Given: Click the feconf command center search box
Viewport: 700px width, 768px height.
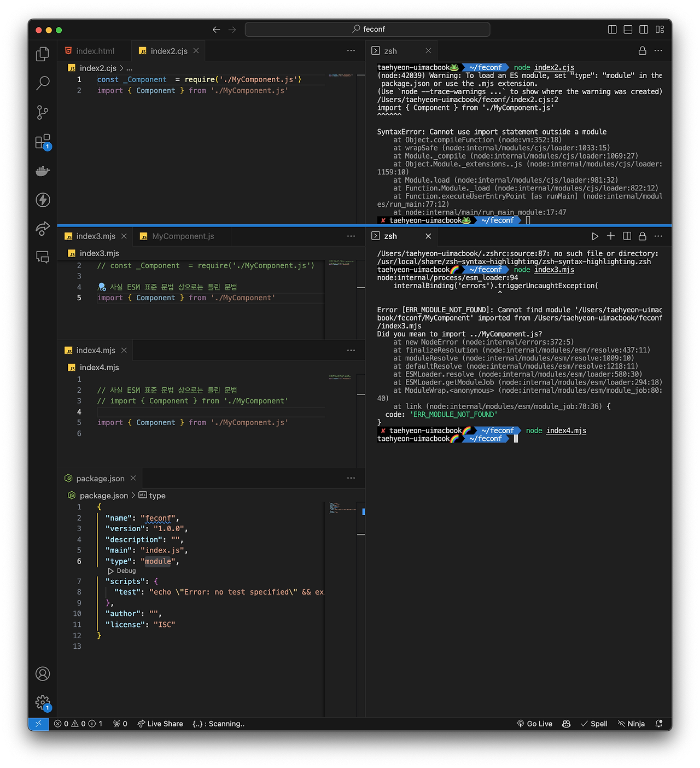Looking at the screenshot, I should click(x=367, y=30).
